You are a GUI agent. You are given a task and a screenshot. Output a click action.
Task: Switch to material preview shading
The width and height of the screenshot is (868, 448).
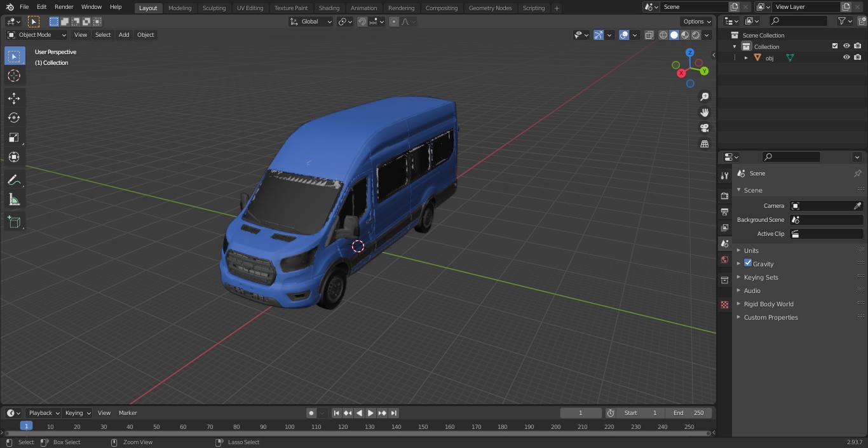685,35
